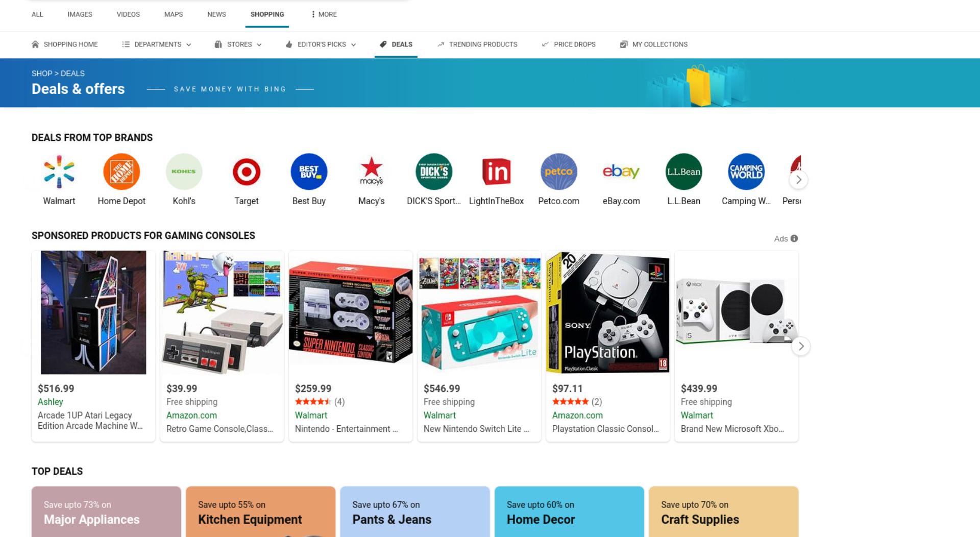Screen dimensions: 980x537
Task: Click the SHOP breadcrumb link
Action: (42, 74)
